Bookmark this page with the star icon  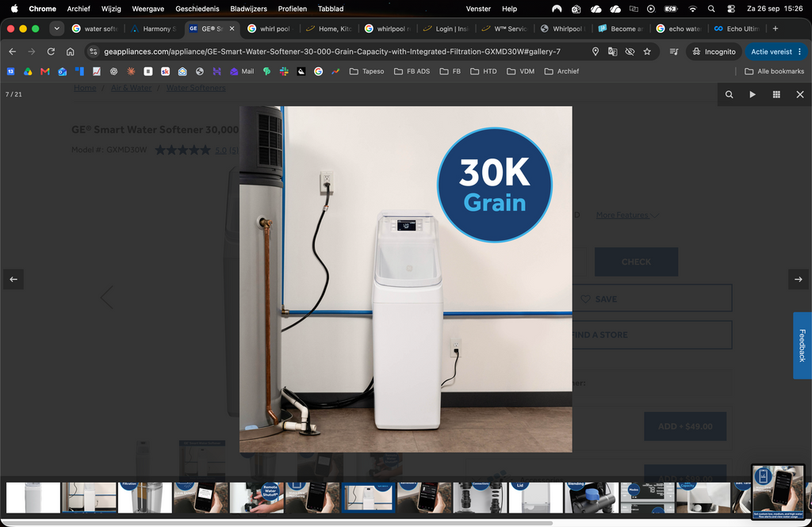[647, 52]
